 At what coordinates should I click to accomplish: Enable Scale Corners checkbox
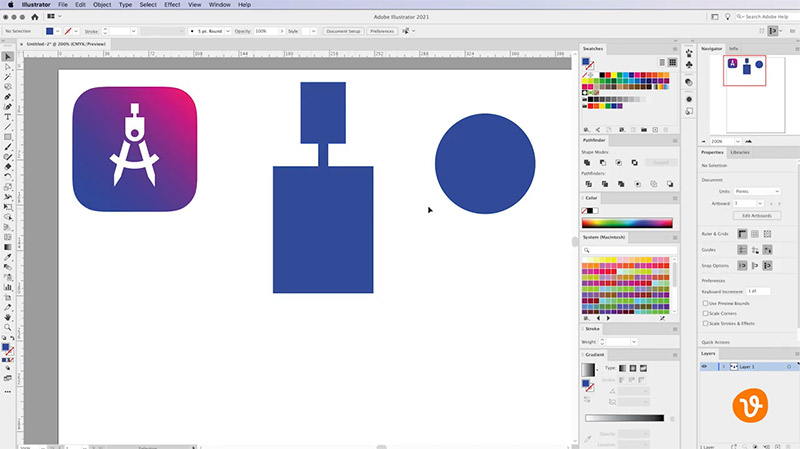(x=706, y=313)
